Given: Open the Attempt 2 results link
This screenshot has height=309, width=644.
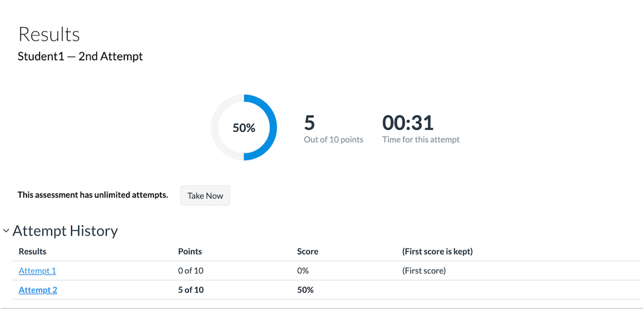Looking at the screenshot, I should click(x=38, y=290).
